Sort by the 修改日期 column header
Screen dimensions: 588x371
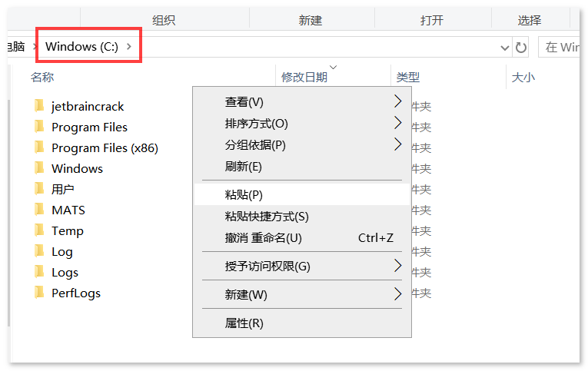tap(304, 78)
